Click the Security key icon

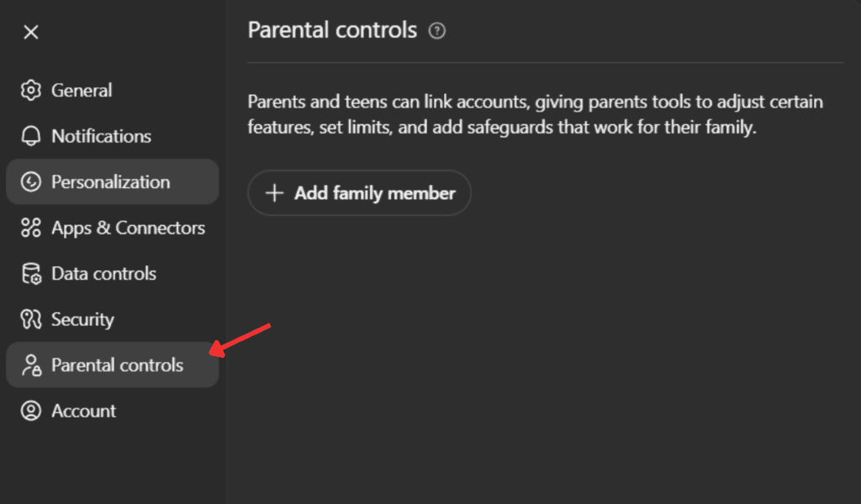(31, 319)
